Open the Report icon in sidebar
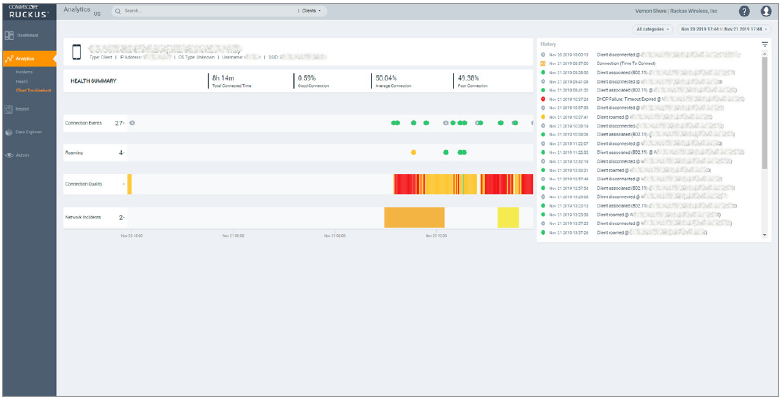782x401 pixels. (x=9, y=109)
